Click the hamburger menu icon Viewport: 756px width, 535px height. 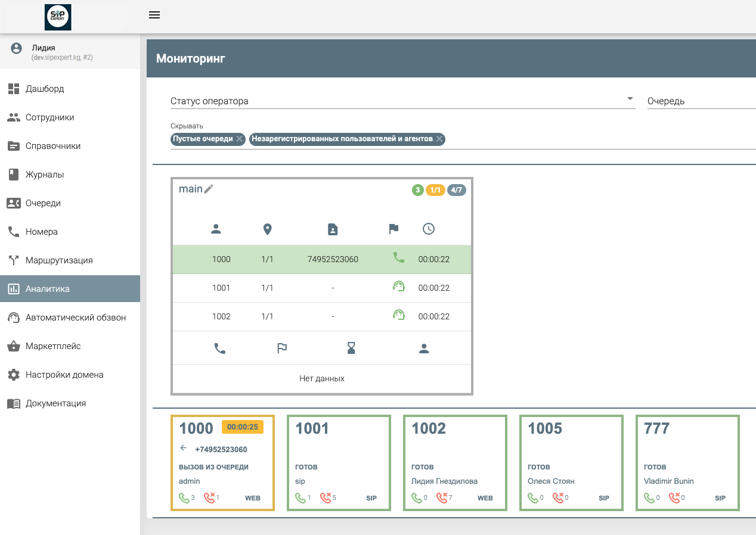click(x=154, y=15)
